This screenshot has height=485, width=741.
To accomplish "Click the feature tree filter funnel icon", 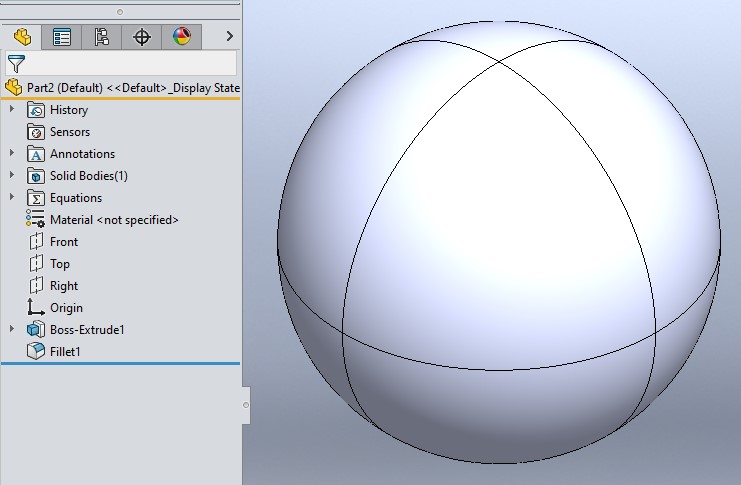I will (x=17, y=63).
